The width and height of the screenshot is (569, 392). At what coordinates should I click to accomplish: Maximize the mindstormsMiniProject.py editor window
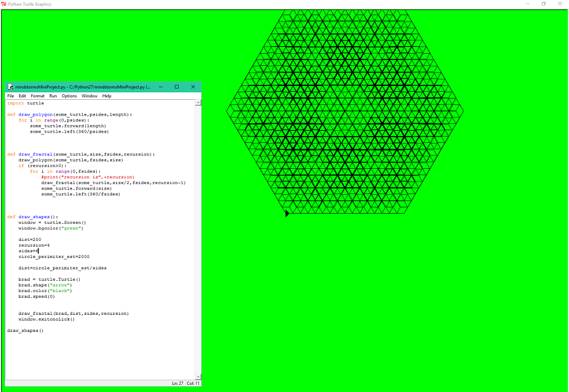[176, 87]
